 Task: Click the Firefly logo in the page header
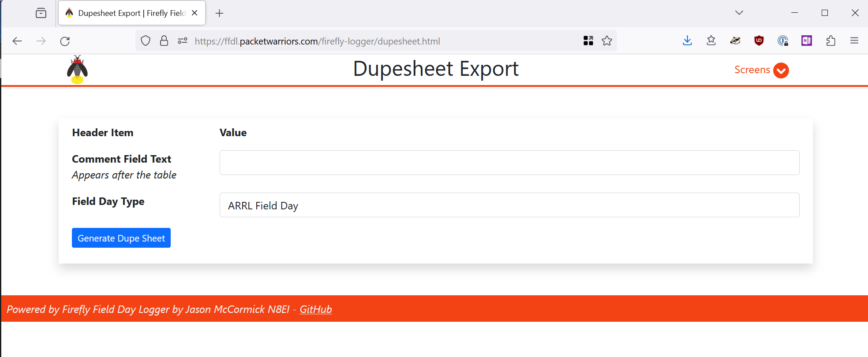tap(77, 70)
